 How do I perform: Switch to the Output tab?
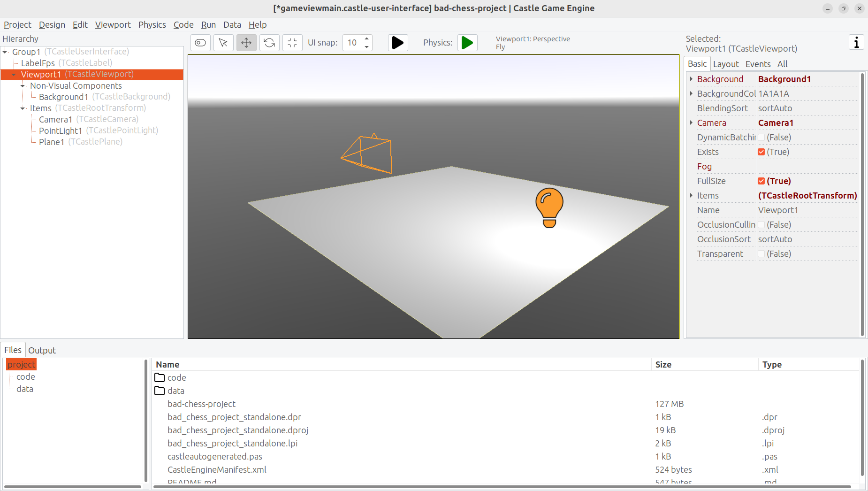click(x=42, y=350)
